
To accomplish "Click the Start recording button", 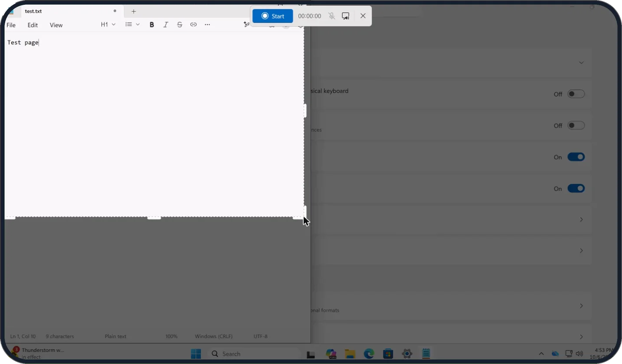I will [x=272, y=16].
